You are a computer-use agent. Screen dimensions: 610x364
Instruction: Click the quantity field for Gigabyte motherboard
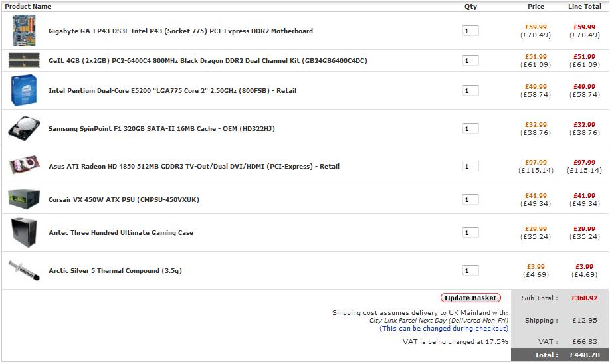click(470, 31)
